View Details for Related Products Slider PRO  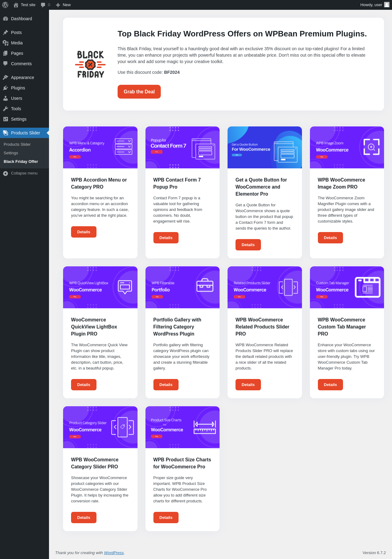pos(248,385)
